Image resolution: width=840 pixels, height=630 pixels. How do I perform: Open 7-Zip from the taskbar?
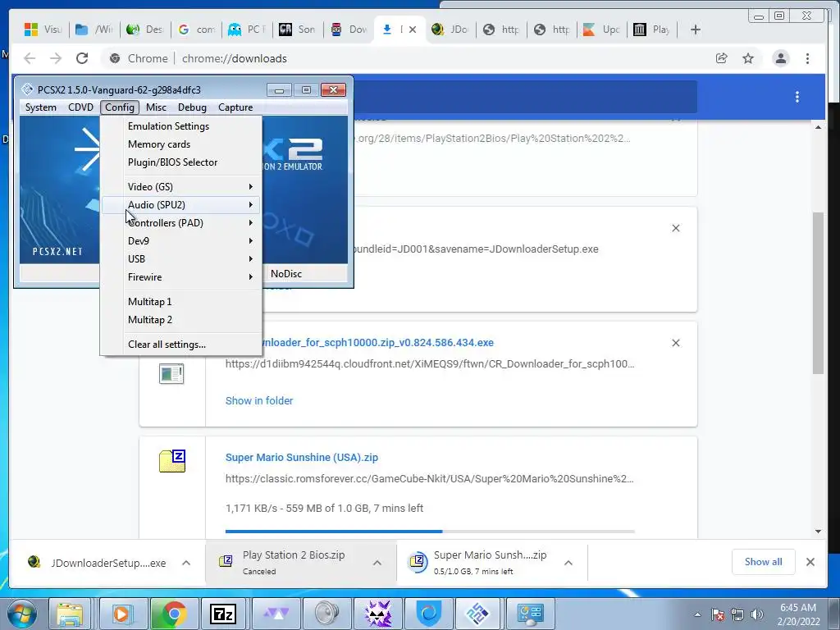tap(222, 614)
